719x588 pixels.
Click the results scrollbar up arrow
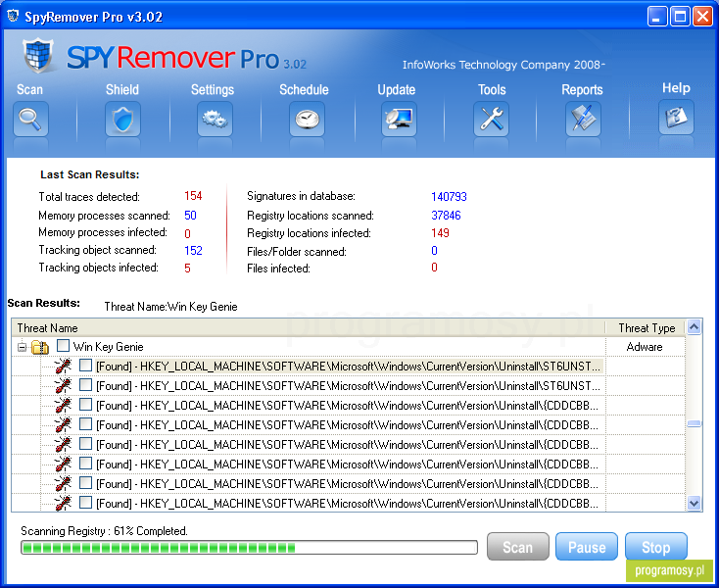click(694, 327)
